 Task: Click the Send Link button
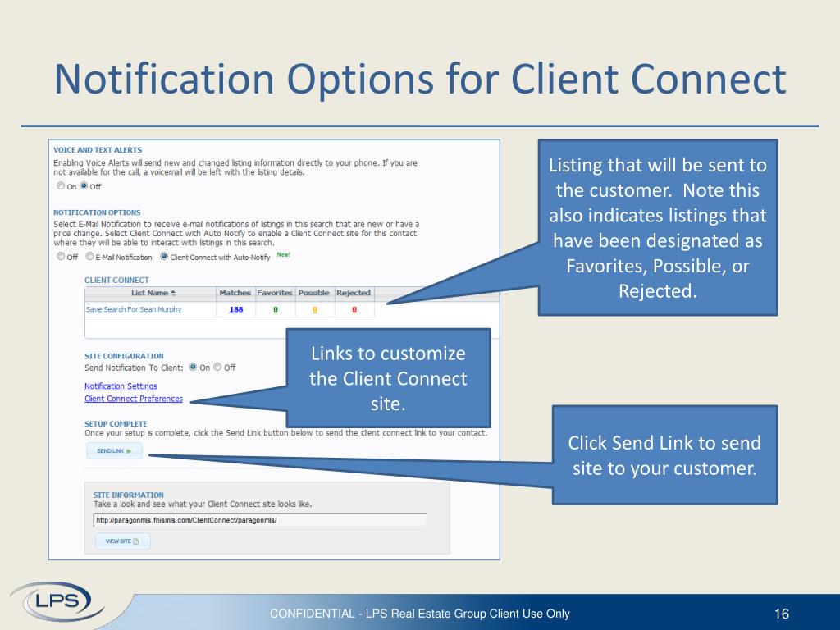(114, 451)
